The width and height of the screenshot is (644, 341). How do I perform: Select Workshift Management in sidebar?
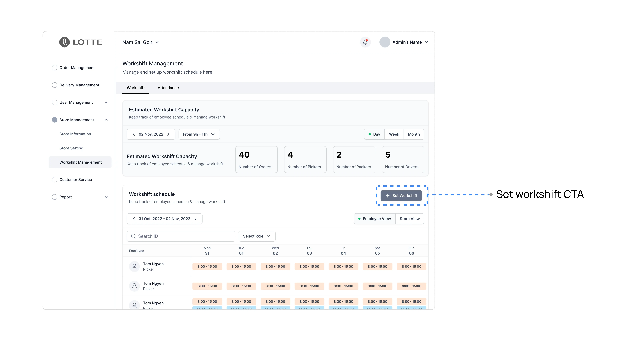point(80,162)
